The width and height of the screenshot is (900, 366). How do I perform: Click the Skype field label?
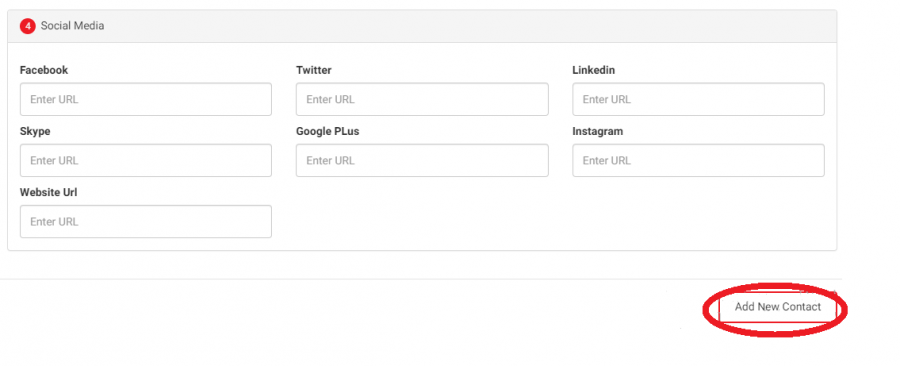click(x=35, y=131)
